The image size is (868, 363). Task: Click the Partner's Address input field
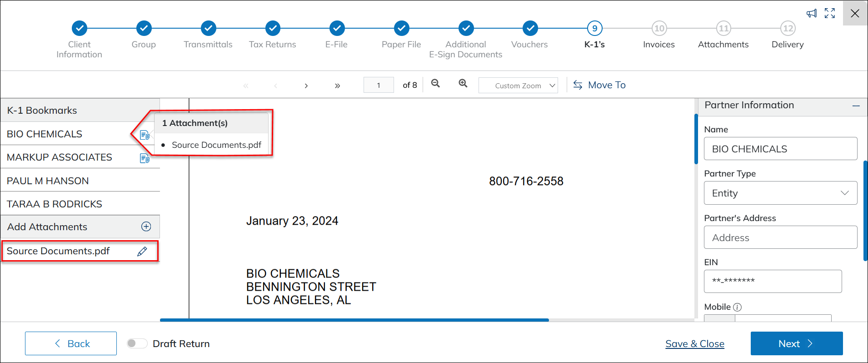click(780, 237)
